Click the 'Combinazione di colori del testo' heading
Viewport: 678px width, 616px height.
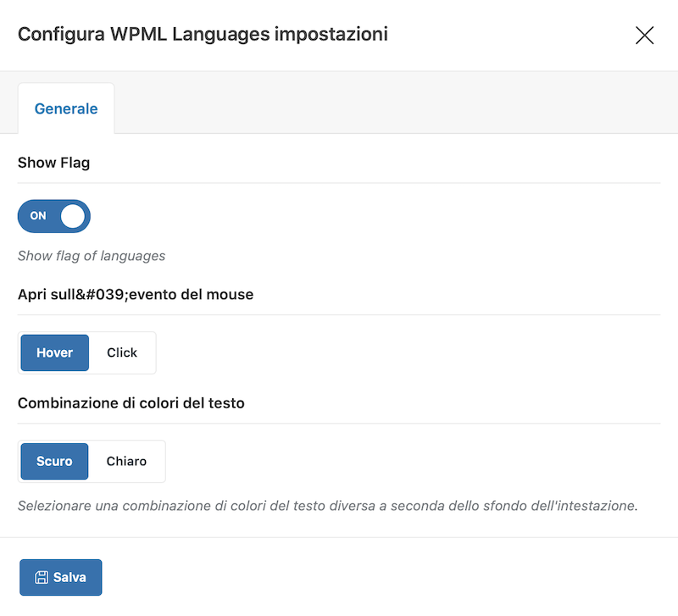click(x=131, y=402)
